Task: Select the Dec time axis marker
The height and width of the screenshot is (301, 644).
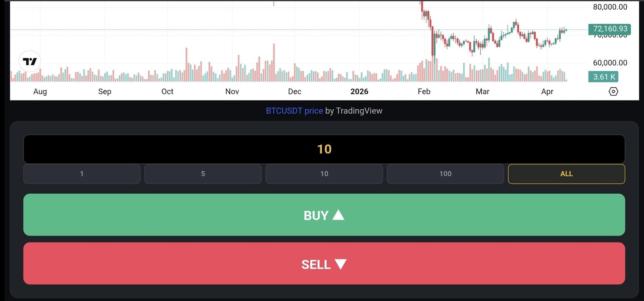Action: tap(295, 92)
